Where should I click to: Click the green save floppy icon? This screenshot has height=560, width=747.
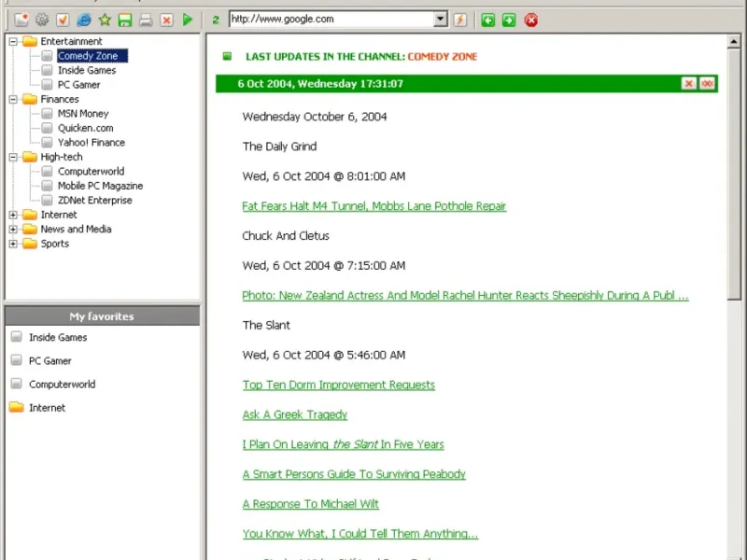tap(125, 20)
